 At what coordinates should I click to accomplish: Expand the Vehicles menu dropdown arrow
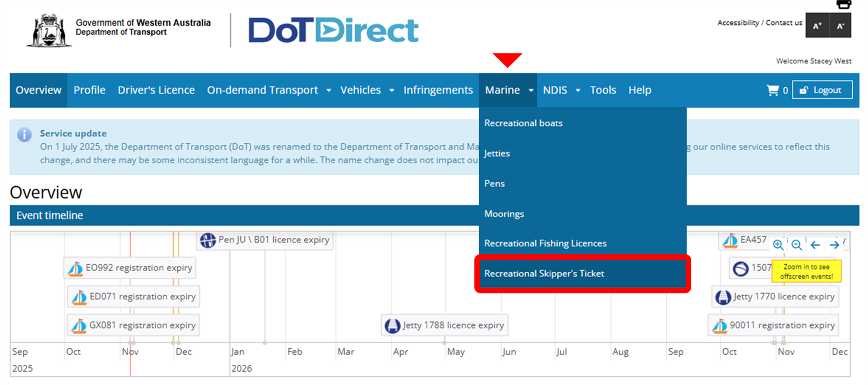391,91
